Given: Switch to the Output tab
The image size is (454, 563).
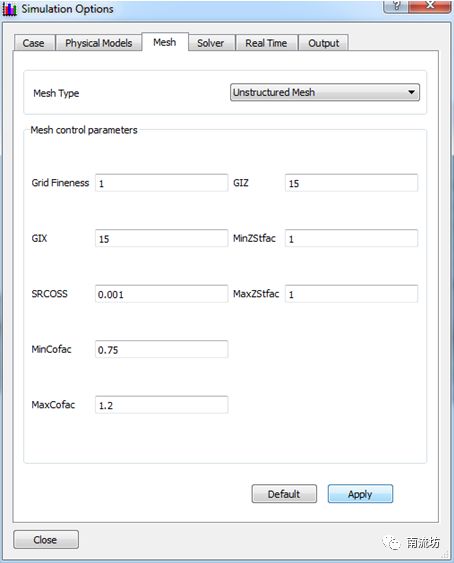Looking at the screenshot, I should pyautogui.click(x=323, y=43).
